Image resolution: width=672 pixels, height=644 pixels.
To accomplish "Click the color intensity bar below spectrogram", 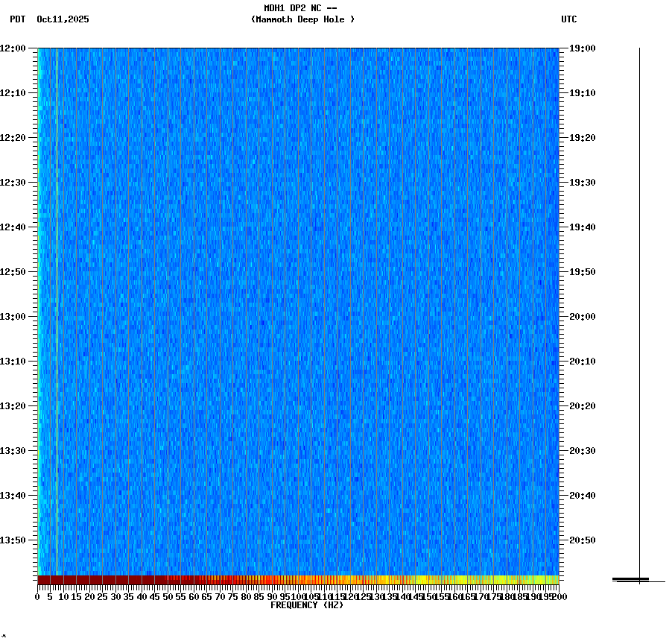I will 298,580.
